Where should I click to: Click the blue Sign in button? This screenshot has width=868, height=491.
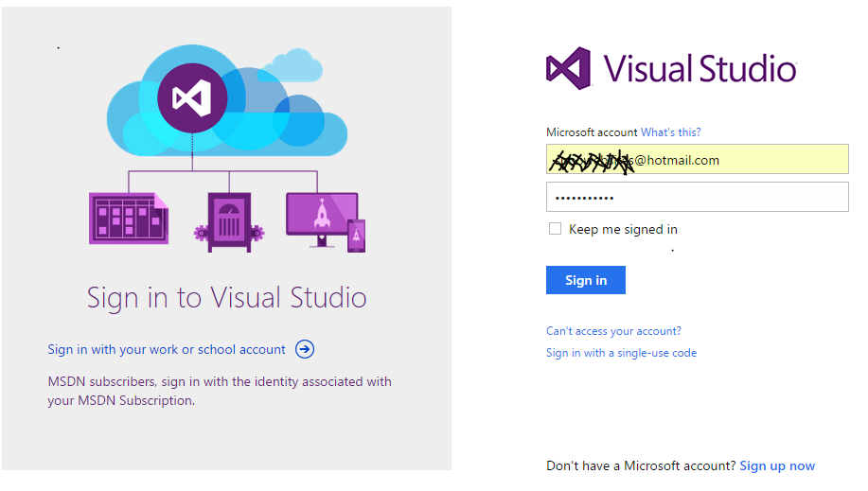pyautogui.click(x=586, y=280)
